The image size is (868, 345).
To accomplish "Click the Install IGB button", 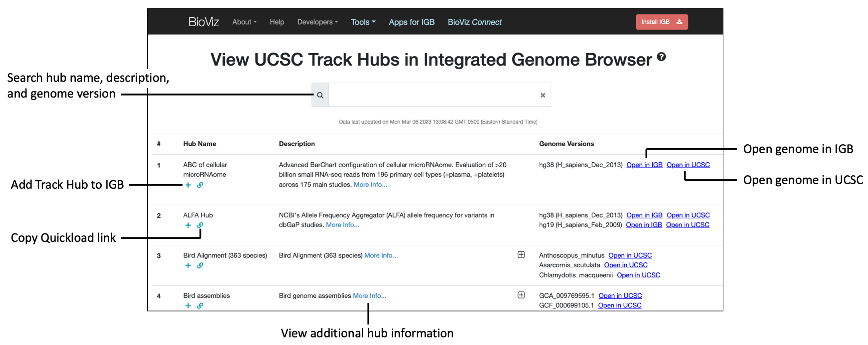I will (662, 22).
